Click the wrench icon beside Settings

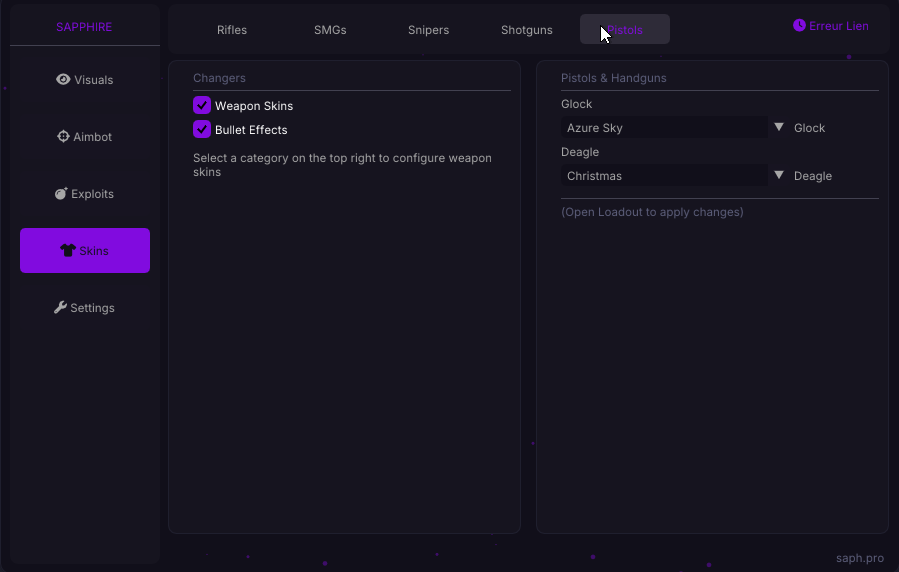coord(60,307)
